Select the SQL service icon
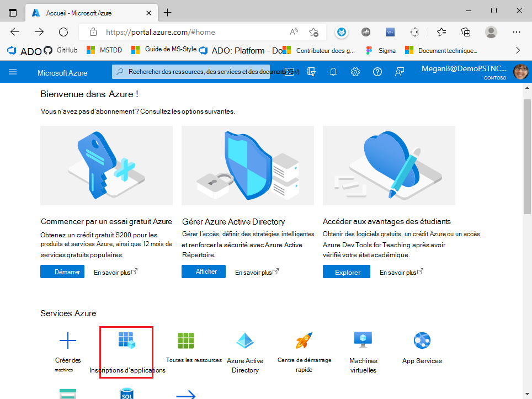This screenshot has width=532, height=399. (x=126, y=393)
